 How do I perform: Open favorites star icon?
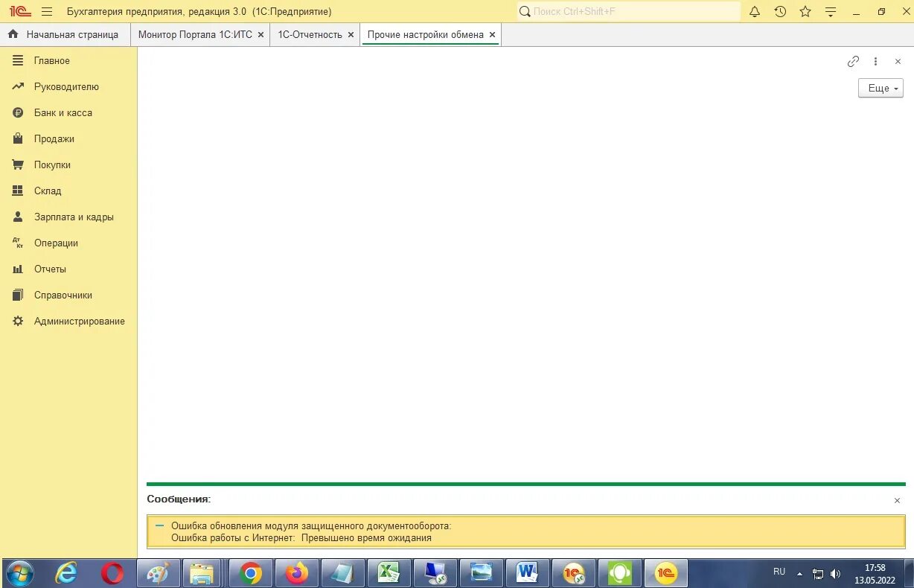tap(805, 11)
